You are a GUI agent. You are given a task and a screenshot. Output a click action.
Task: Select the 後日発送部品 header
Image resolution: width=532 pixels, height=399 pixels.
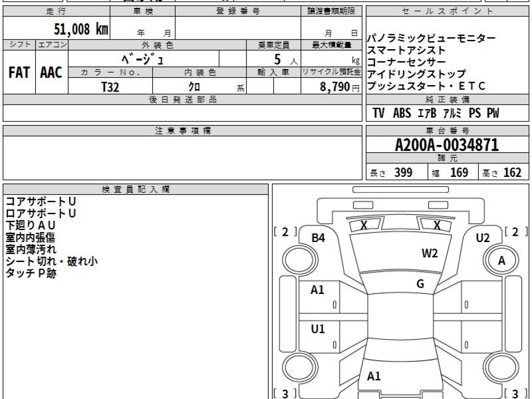(183, 100)
